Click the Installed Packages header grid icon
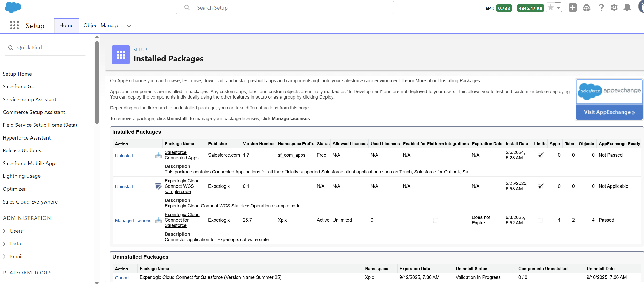644x284 pixels. click(121, 55)
